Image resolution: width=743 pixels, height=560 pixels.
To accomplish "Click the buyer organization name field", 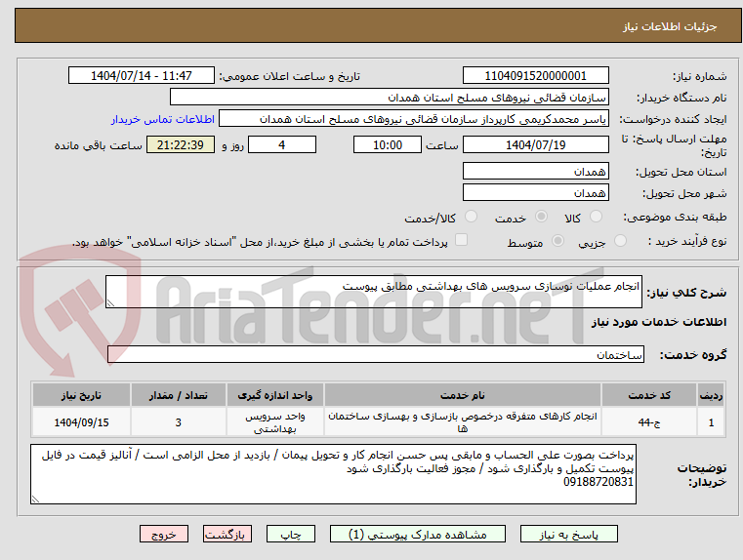I will [390, 98].
